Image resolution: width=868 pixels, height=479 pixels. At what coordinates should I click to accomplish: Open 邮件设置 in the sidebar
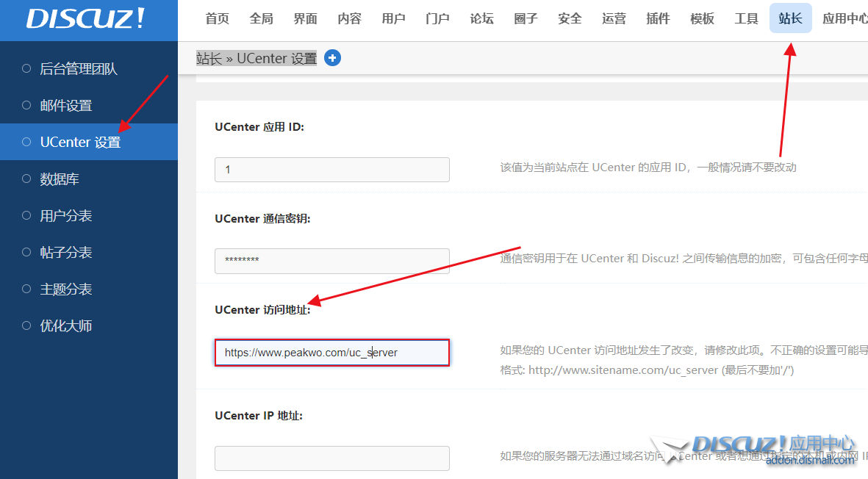pyautogui.click(x=66, y=106)
